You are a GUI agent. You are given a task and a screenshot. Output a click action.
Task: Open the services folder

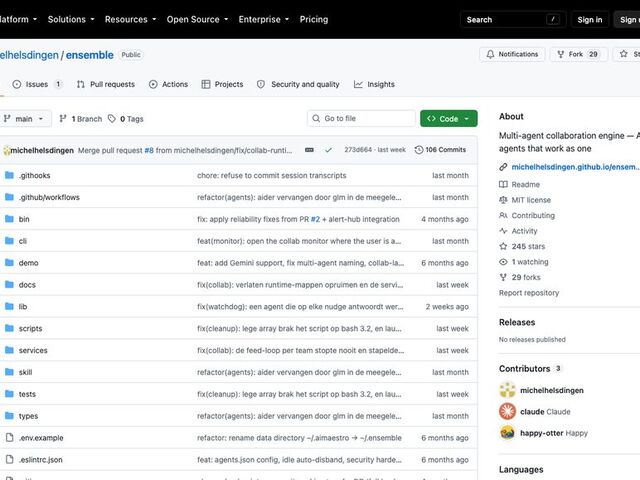(33, 350)
